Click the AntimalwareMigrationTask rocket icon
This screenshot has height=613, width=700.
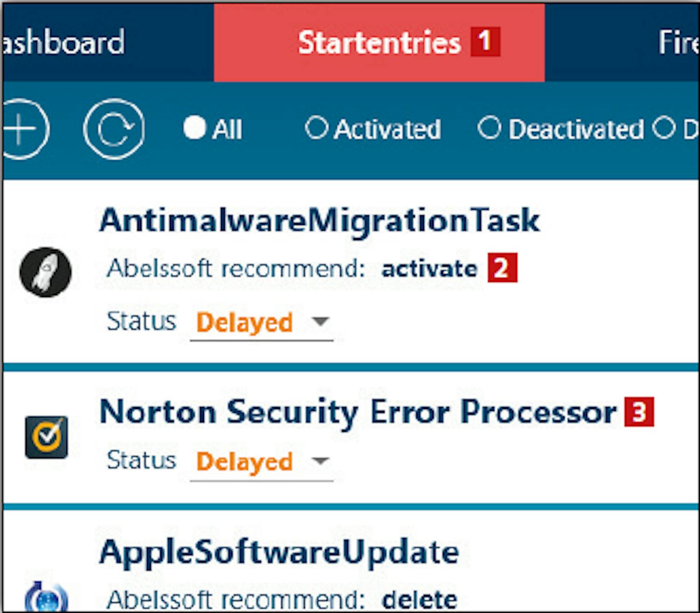click(x=46, y=272)
